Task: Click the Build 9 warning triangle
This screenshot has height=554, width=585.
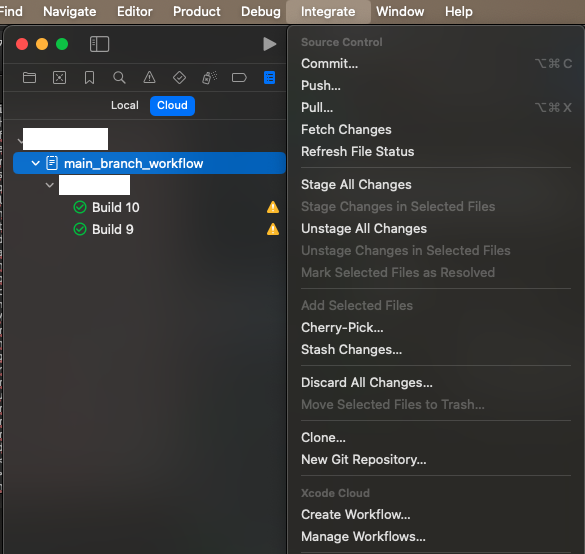Action: [x=273, y=229]
